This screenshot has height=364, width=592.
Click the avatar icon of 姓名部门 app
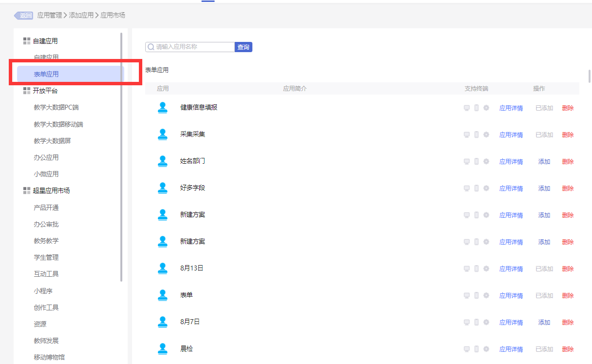click(x=163, y=161)
